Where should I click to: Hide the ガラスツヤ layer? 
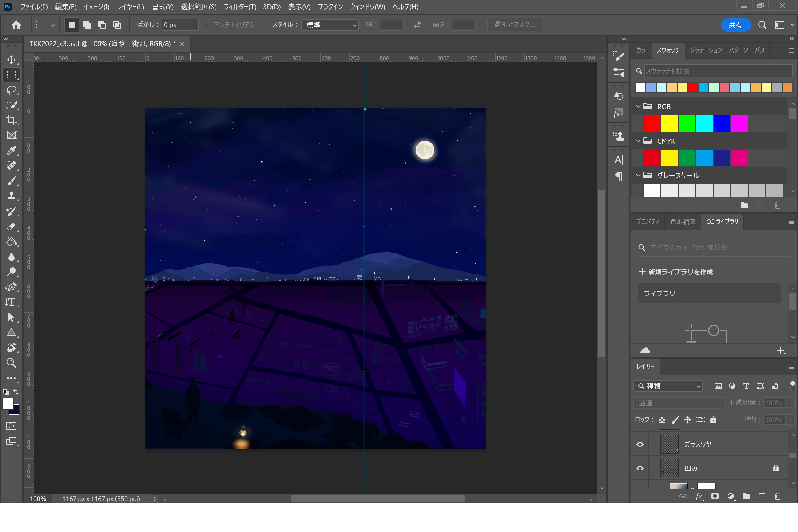click(x=640, y=444)
